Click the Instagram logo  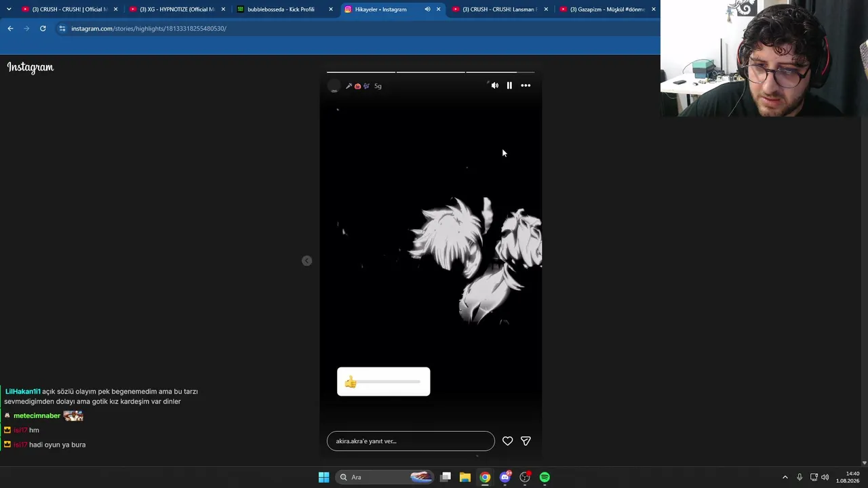point(31,67)
